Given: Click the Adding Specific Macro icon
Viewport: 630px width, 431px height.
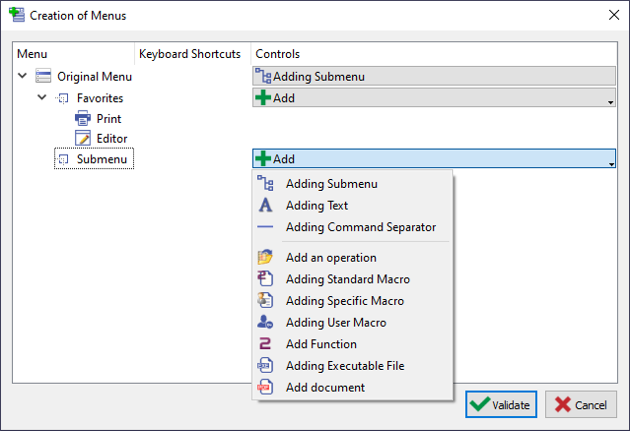Looking at the screenshot, I should click(x=265, y=301).
